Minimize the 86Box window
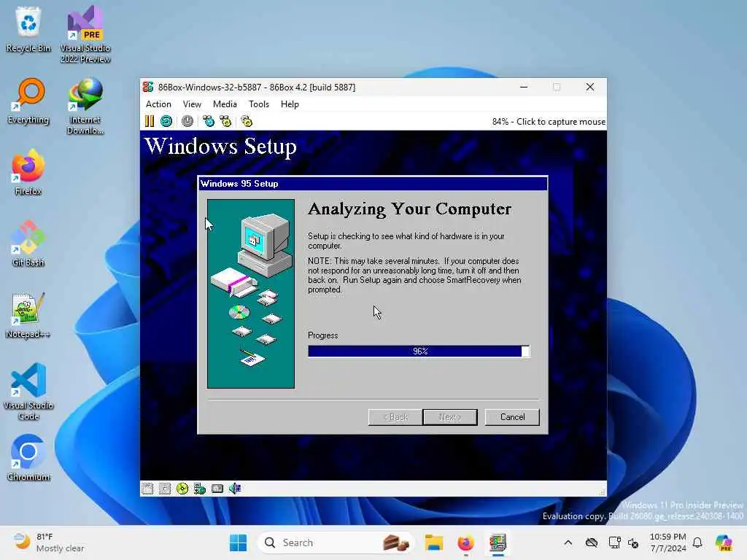 pos(524,87)
